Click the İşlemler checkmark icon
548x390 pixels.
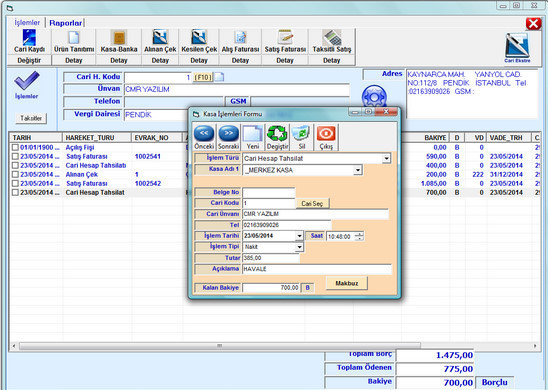27,80
